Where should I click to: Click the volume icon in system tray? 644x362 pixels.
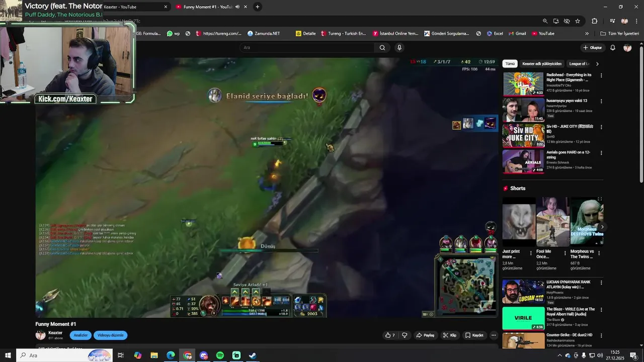tap(600, 355)
